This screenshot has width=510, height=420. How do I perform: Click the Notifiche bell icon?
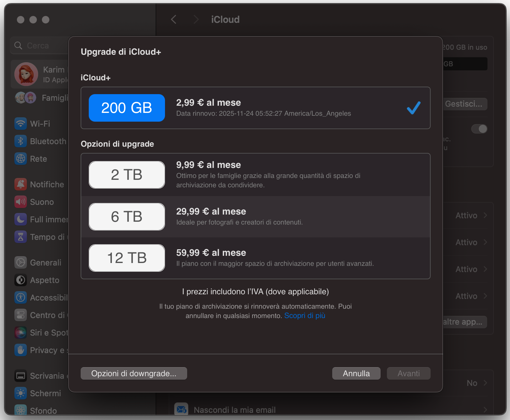pos(20,184)
